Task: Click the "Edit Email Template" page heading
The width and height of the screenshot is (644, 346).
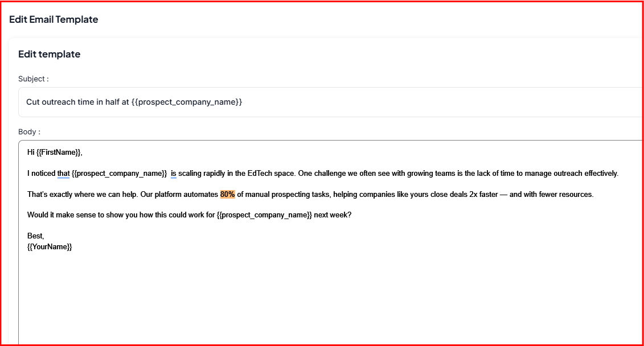Action: point(54,19)
